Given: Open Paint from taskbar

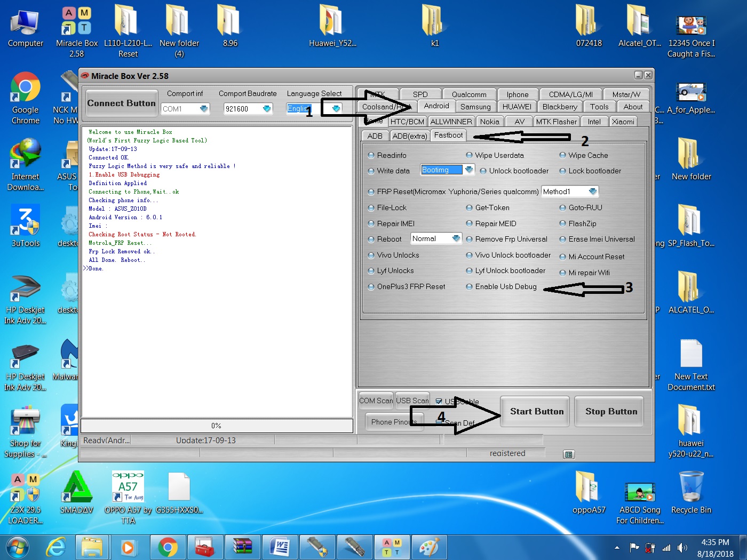Looking at the screenshot, I should tap(430, 548).
